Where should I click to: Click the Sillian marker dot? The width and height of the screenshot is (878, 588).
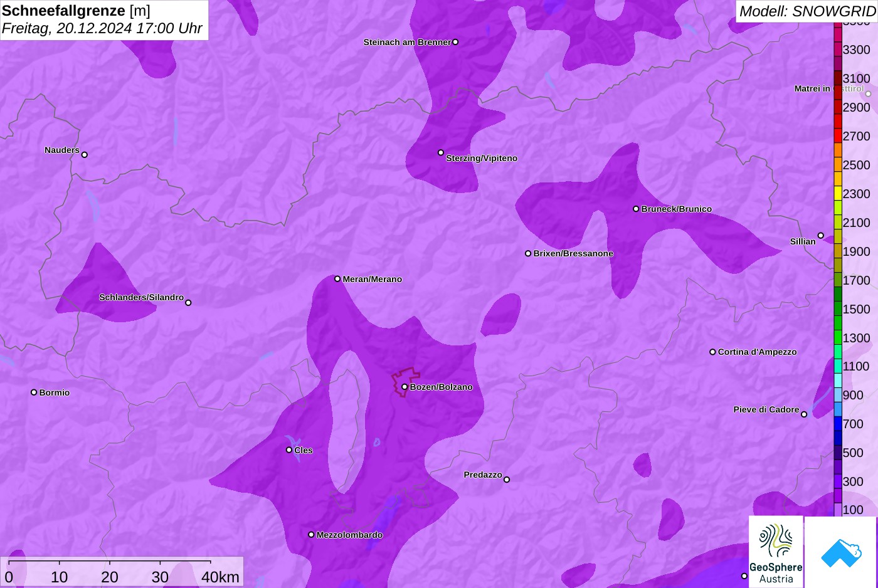point(821,236)
